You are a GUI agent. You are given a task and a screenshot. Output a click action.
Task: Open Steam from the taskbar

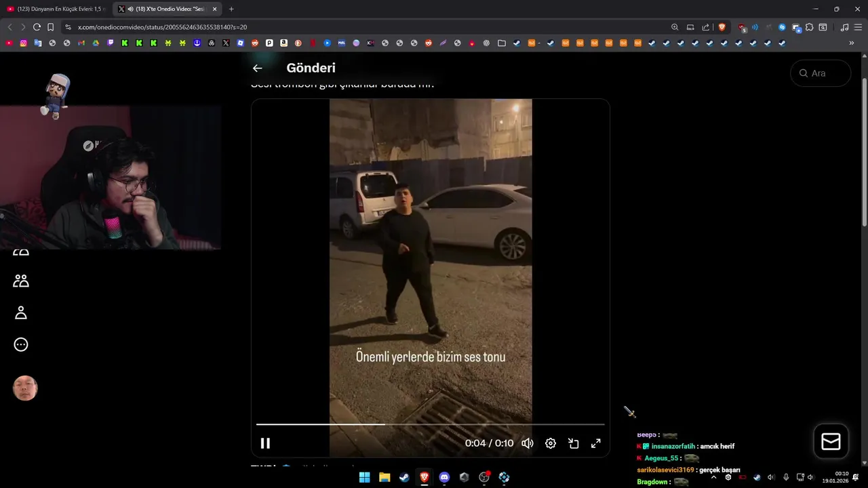[x=404, y=477]
